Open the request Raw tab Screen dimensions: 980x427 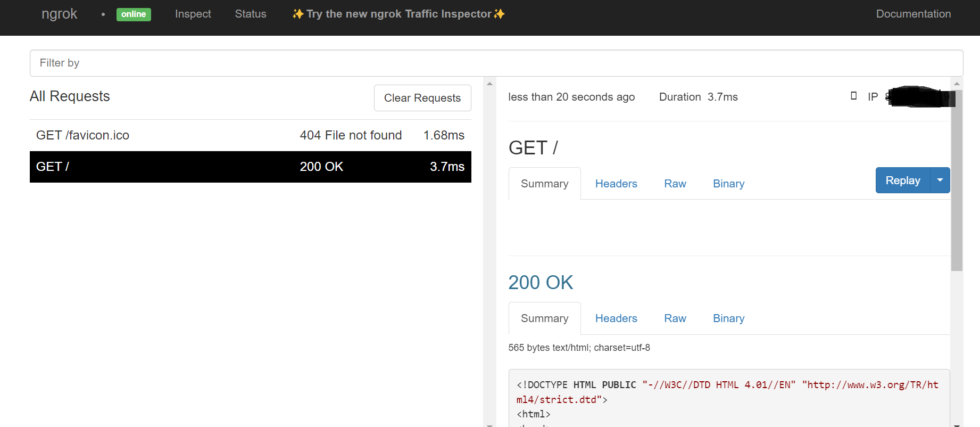pyautogui.click(x=675, y=184)
